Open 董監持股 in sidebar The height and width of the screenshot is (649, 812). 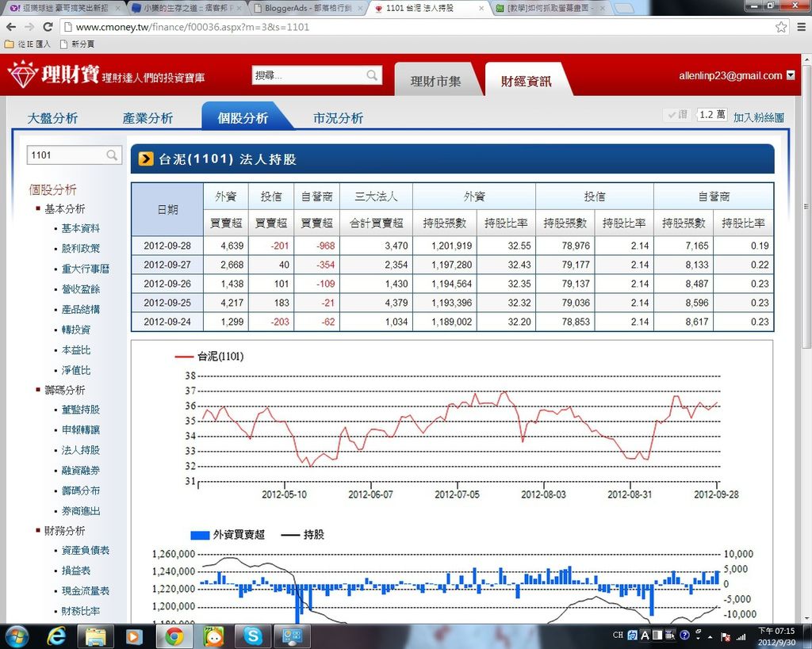click(x=80, y=410)
